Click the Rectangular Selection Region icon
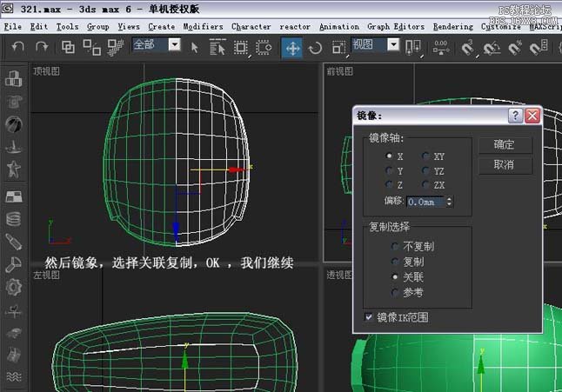The image size is (562, 392). (x=241, y=48)
